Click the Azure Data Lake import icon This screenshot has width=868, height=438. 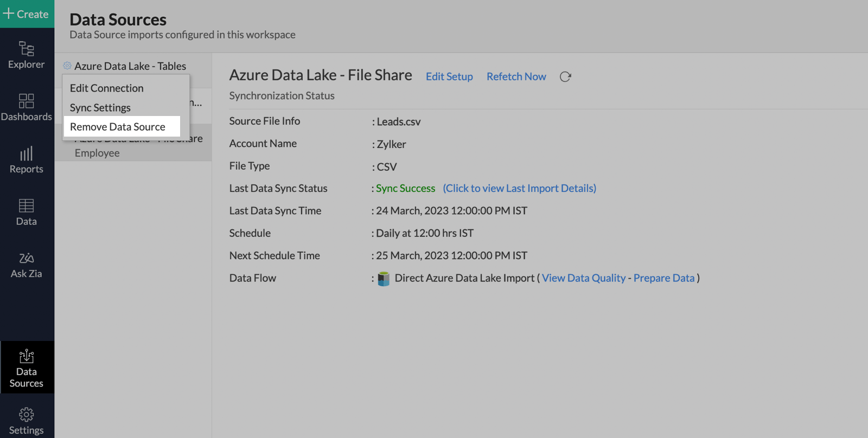[x=384, y=279]
